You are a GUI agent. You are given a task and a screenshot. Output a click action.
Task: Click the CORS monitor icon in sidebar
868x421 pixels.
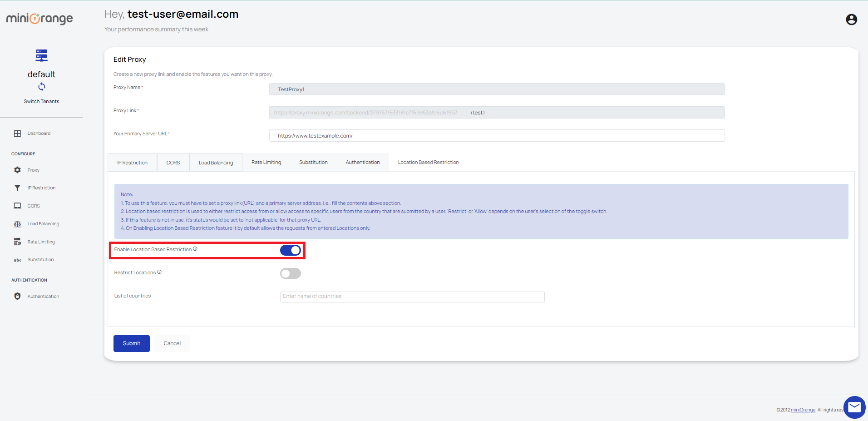[x=17, y=206]
